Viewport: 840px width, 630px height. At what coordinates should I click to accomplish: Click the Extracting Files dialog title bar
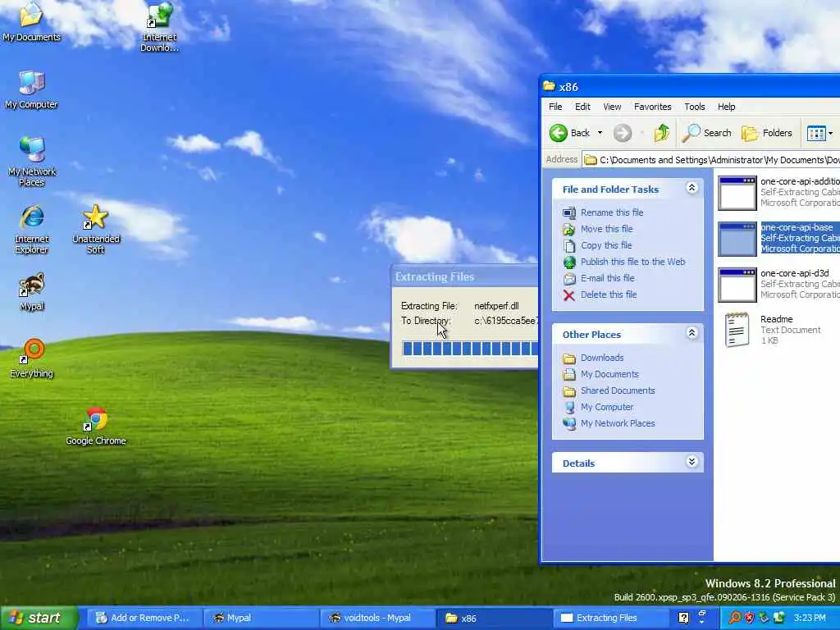coord(465,277)
